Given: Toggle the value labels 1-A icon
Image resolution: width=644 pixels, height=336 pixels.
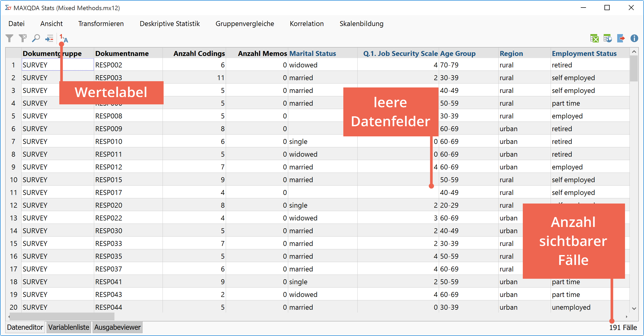Looking at the screenshot, I should coord(64,39).
